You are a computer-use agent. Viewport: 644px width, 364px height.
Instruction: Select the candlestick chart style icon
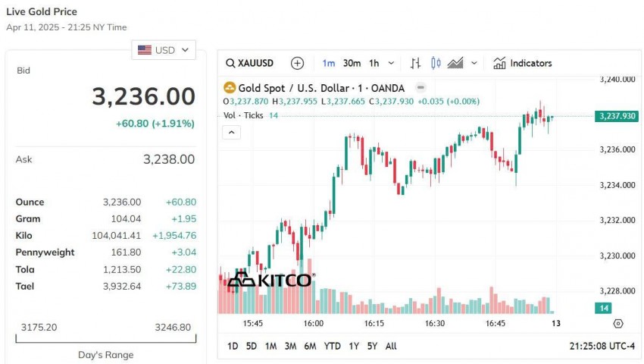436,63
